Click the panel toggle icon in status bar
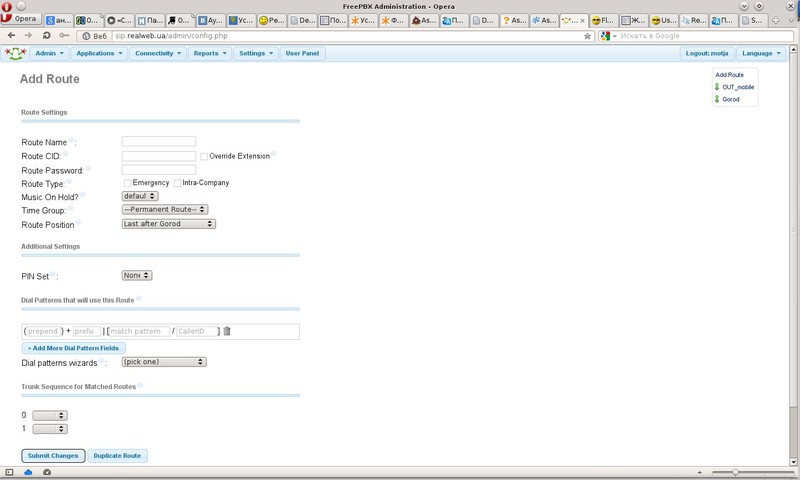Image resolution: width=800 pixels, height=480 pixels. (x=9, y=472)
